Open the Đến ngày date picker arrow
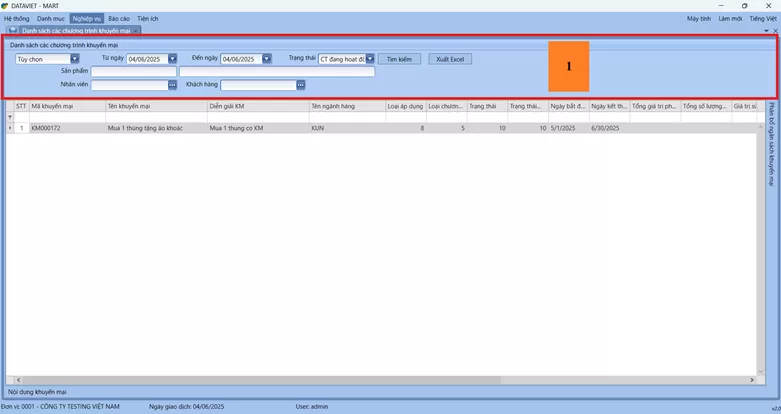This screenshot has width=781, height=414. 266,59
